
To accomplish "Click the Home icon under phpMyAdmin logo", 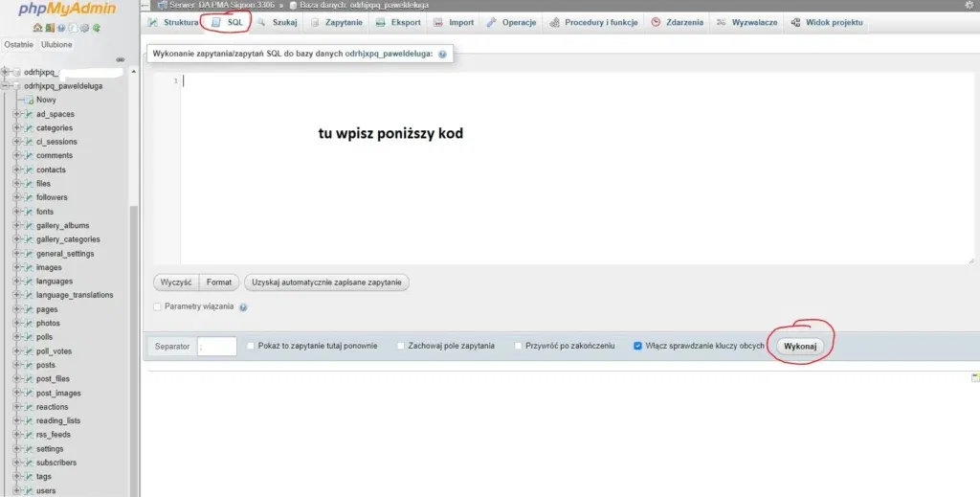I will point(37,28).
